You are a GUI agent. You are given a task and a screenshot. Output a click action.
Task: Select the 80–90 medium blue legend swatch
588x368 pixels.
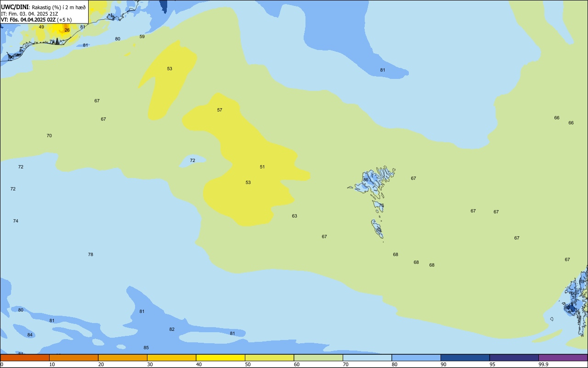[x=416, y=357]
